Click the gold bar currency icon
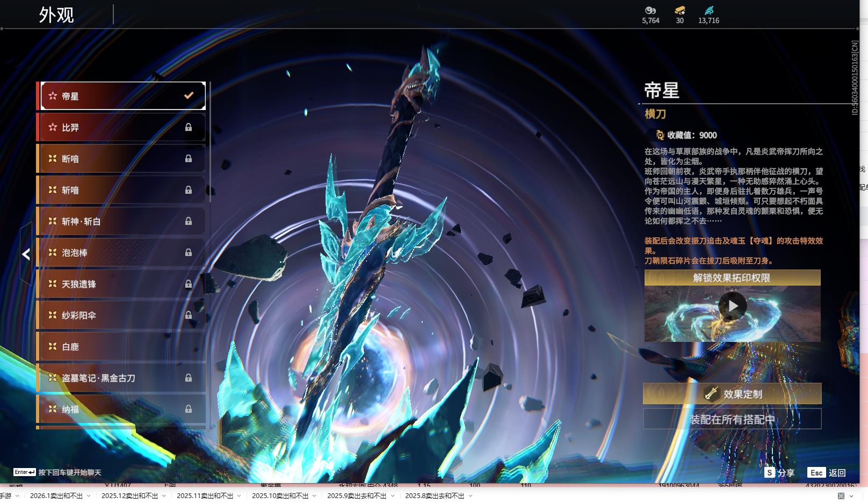 679,10
